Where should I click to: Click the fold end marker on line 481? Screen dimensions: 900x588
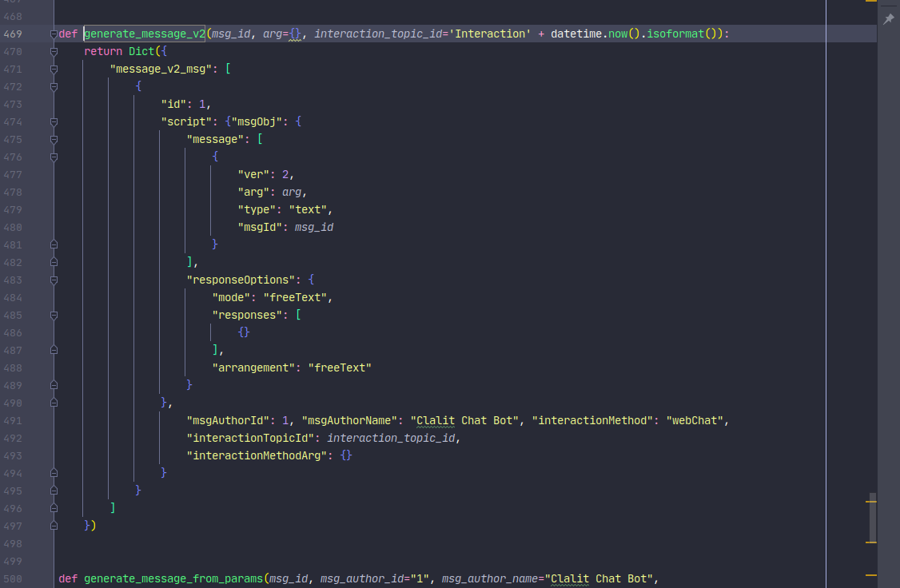pyautogui.click(x=54, y=245)
